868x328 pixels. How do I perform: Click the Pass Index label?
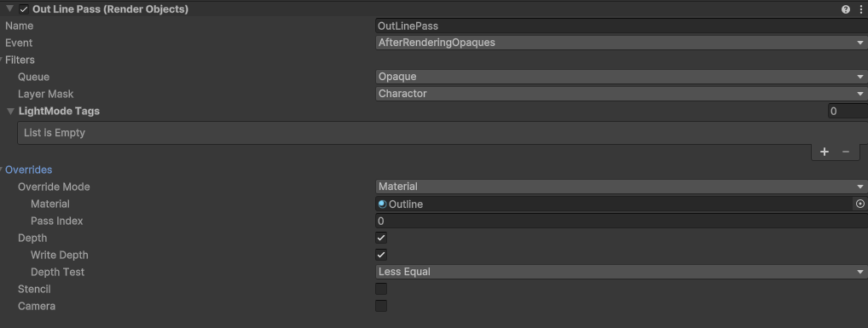pyautogui.click(x=57, y=222)
